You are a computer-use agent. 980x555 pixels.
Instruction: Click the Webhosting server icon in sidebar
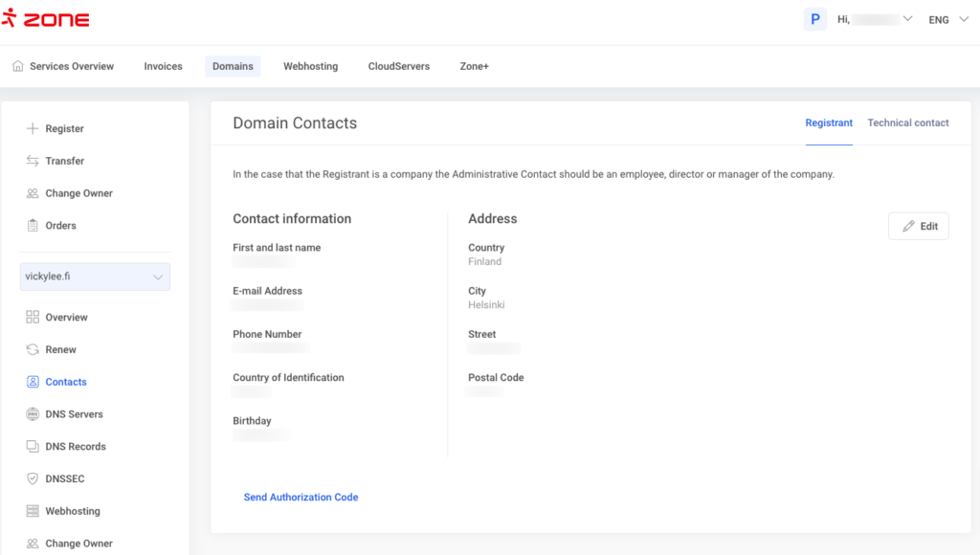click(x=33, y=511)
